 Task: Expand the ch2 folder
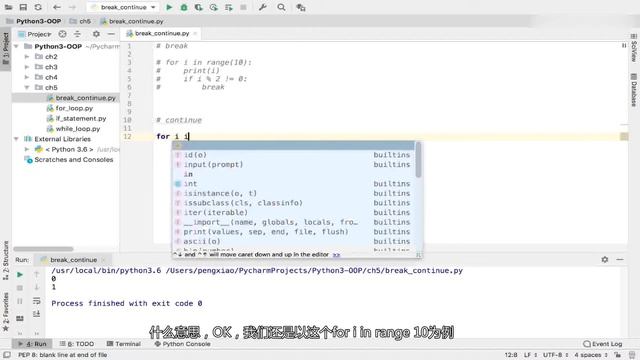[x=27, y=57]
